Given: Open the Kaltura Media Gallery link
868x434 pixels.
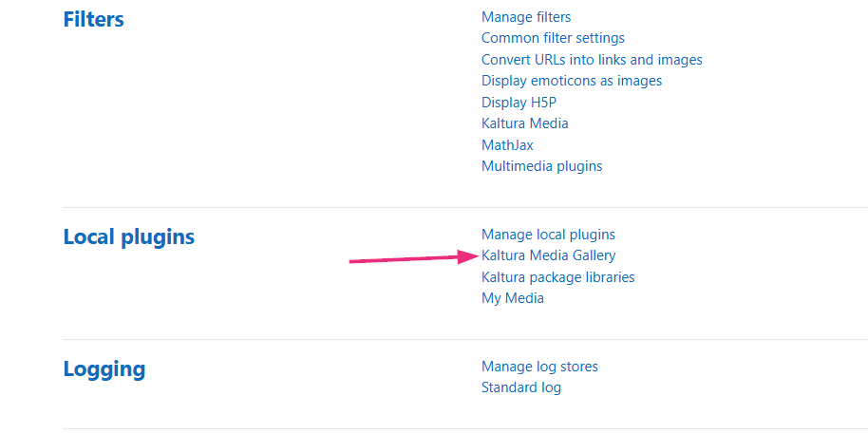Looking at the screenshot, I should coord(549,255).
